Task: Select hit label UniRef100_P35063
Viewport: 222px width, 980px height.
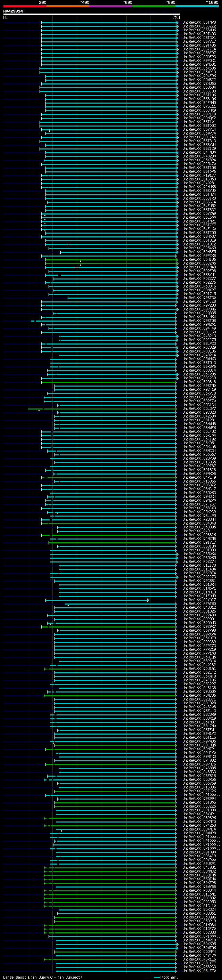Action: pyautogui.click(x=199, y=493)
